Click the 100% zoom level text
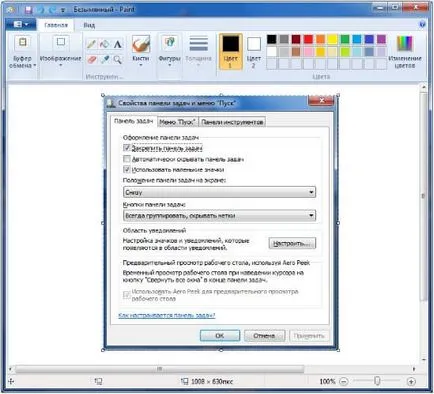Image resolution: width=434 pixels, height=394 pixels. pos(327,381)
